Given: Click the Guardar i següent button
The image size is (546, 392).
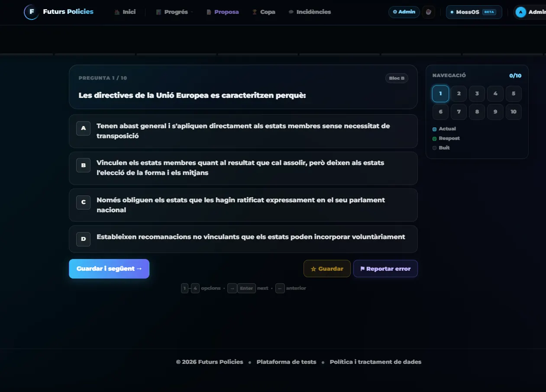Looking at the screenshot, I should 109,269.
